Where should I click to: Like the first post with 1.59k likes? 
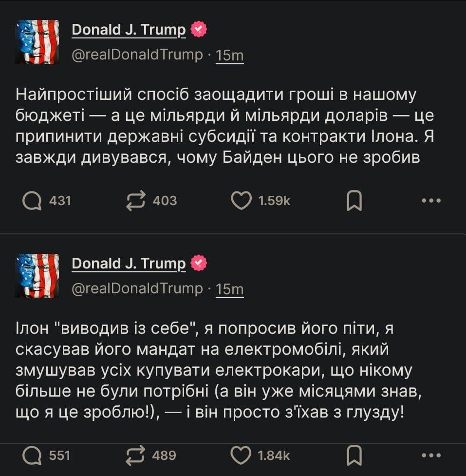[241, 200]
